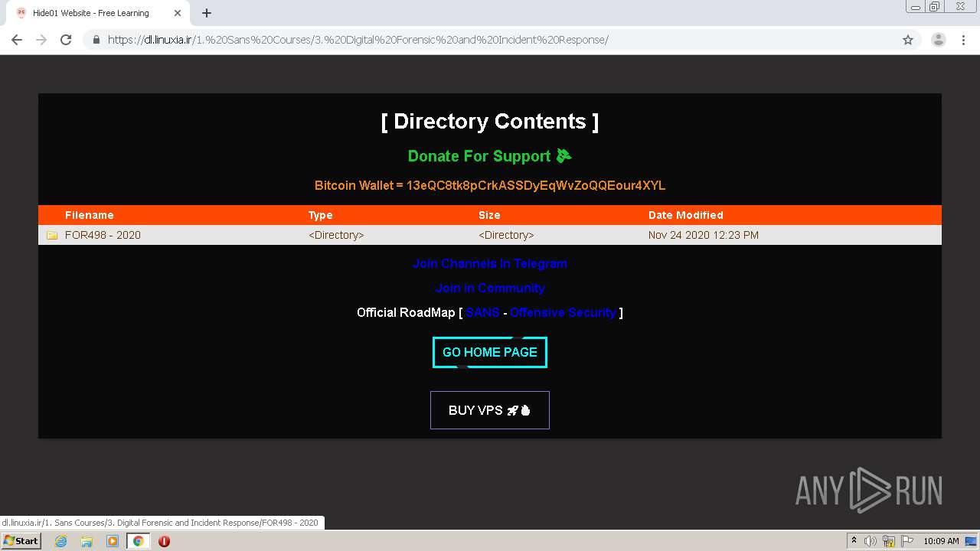
Task: Click Chrome icon in taskbar
Action: click(x=138, y=541)
